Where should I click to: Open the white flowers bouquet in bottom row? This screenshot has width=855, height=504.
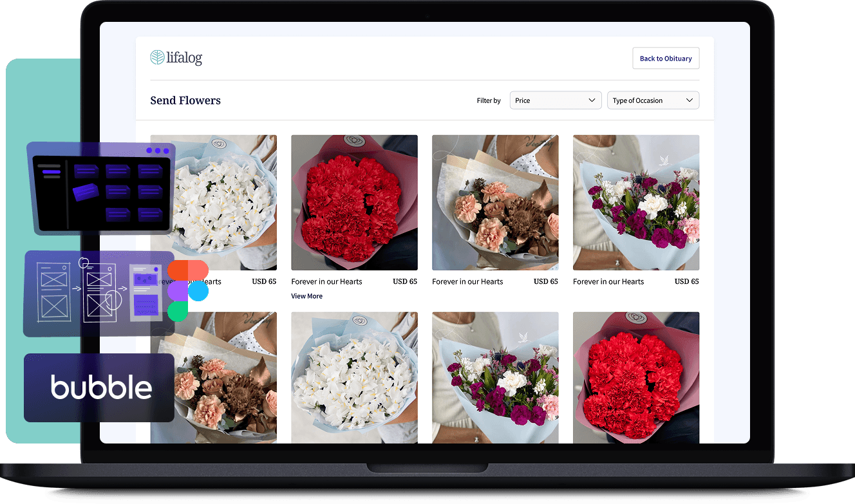click(354, 377)
